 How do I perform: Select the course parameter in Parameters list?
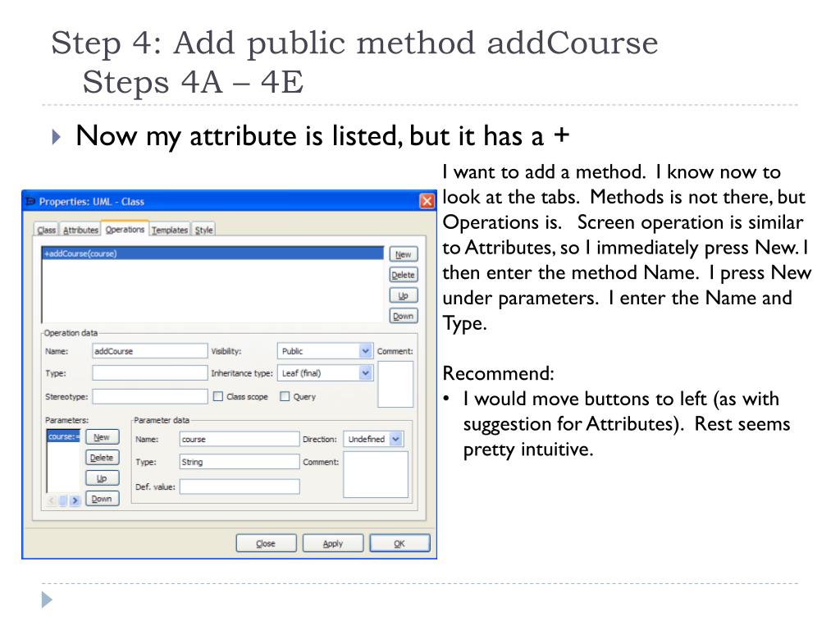(x=64, y=436)
